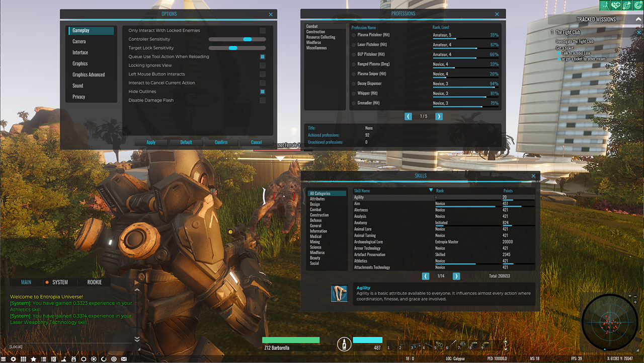Go to next page in Skills
Screen dimensions: 644x363
[456, 276]
